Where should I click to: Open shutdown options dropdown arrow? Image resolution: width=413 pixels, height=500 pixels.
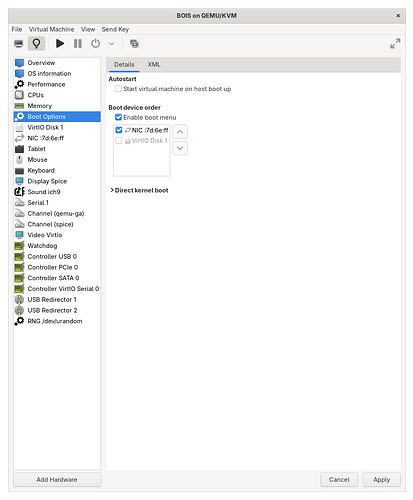(112, 44)
